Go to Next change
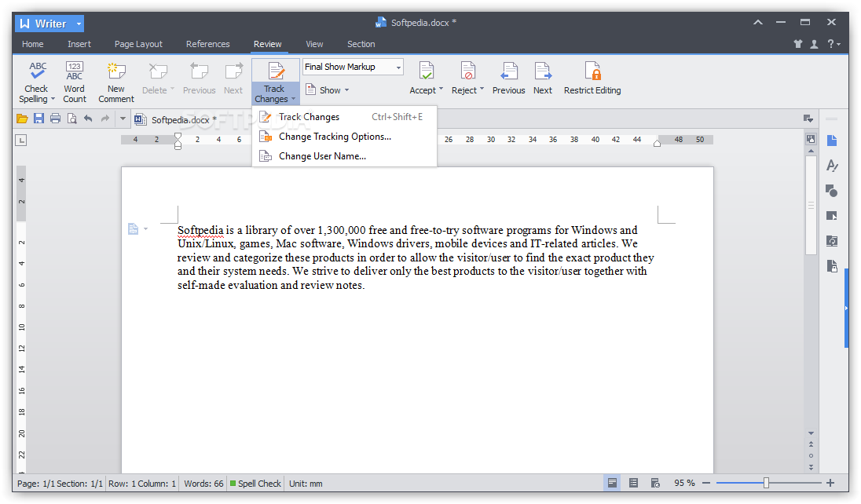The image size is (861, 504). tap(543, 78)
